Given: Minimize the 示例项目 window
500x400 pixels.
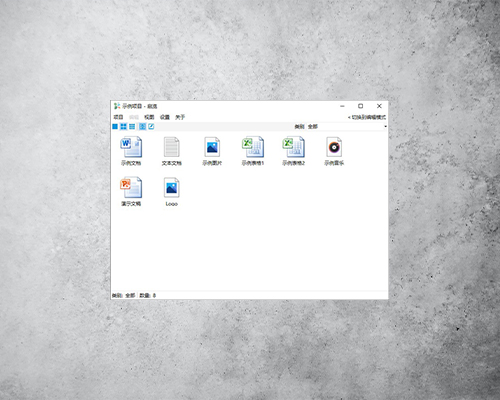Looking at the screenshot, I should (x=342, y=106).
